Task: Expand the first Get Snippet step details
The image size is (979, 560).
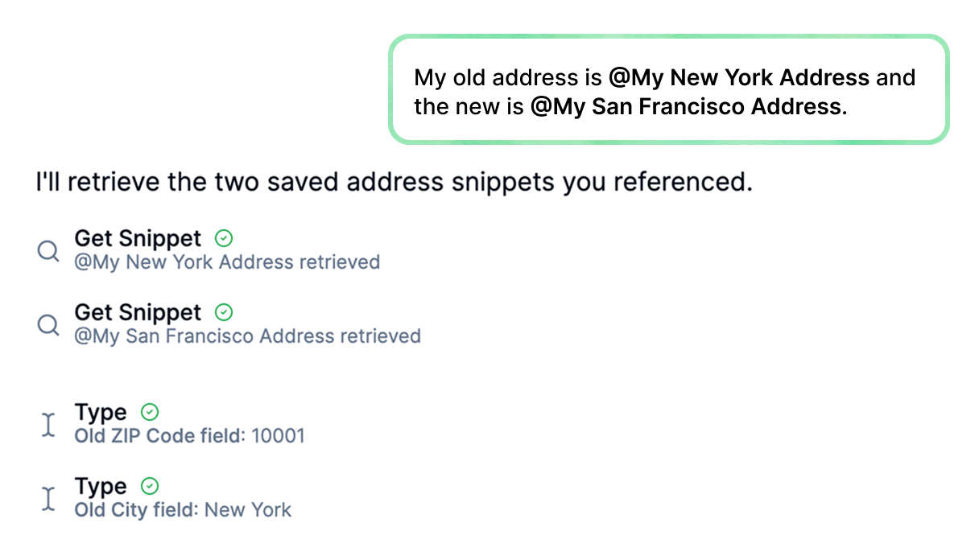Action: (x=137, y=238)
